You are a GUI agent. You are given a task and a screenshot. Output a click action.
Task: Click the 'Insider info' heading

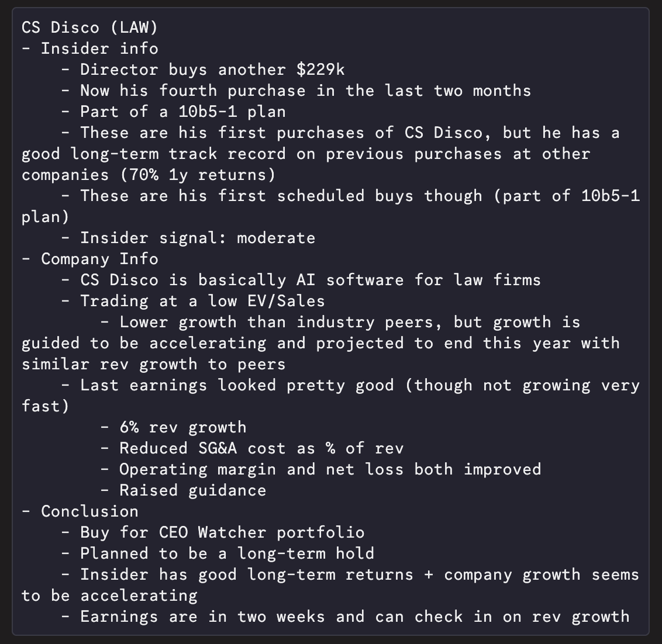pyautogui.click(x=99, y=49)
